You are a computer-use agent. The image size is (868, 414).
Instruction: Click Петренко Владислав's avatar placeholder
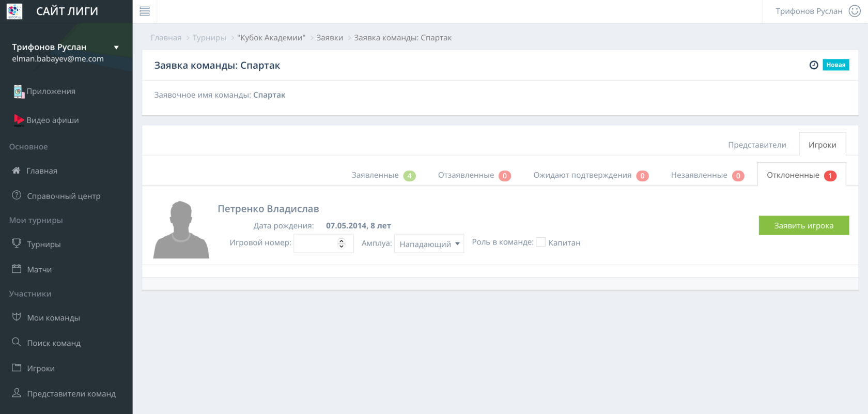(181, 229)
